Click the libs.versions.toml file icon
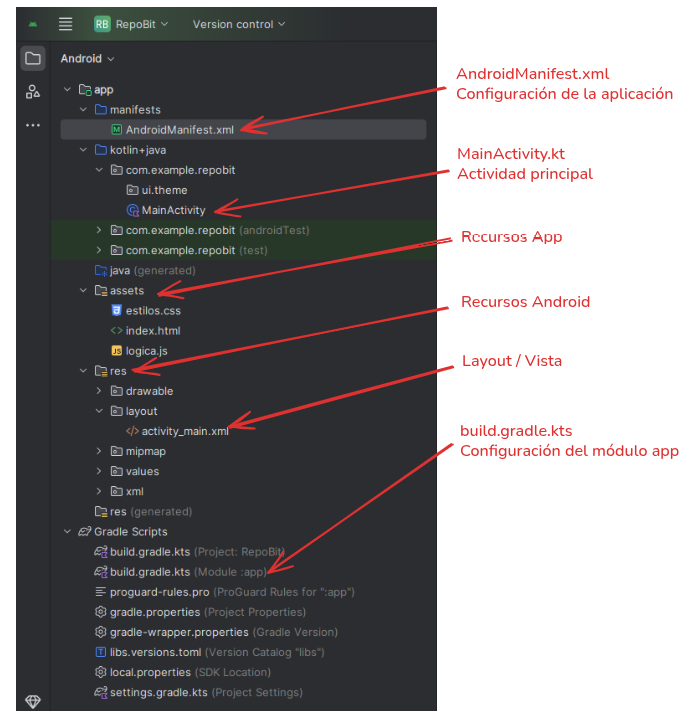 click(101, 652)
